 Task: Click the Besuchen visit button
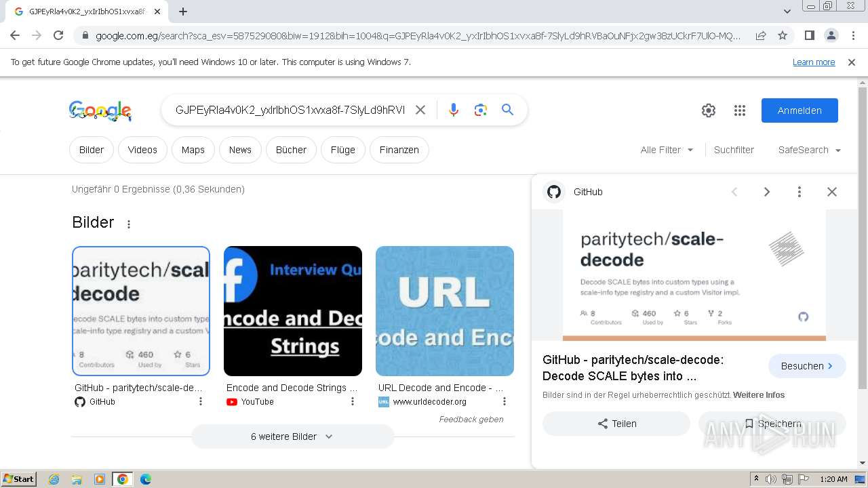(x=807, y=366)
